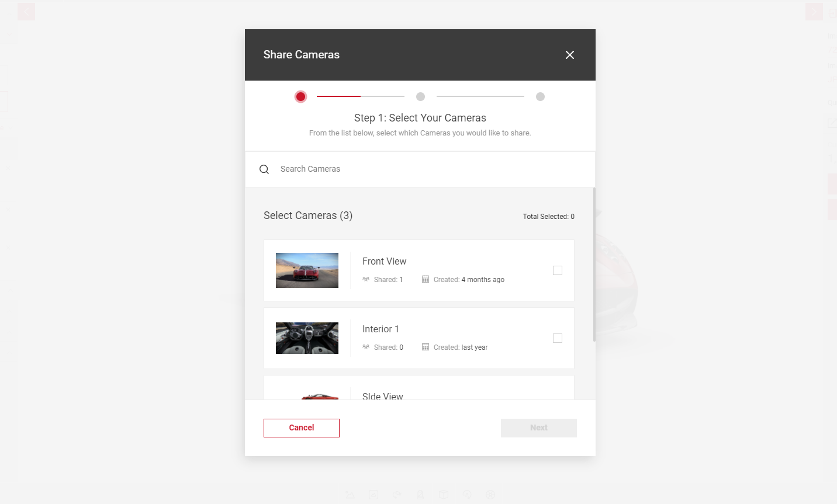The height and width of the screenshot is (504, 837).
Task: Focus the Search Cameras input field
Action: coord(420,169)
